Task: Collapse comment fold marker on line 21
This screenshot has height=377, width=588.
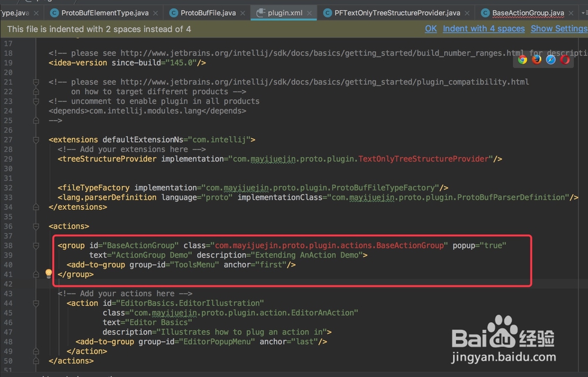Action: click(x=36, y=82)
